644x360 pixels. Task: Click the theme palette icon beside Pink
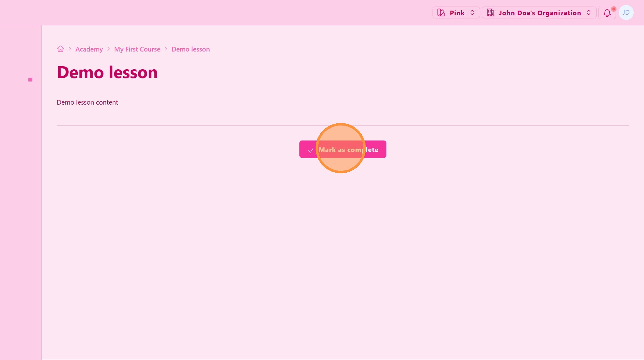[441, 13]
